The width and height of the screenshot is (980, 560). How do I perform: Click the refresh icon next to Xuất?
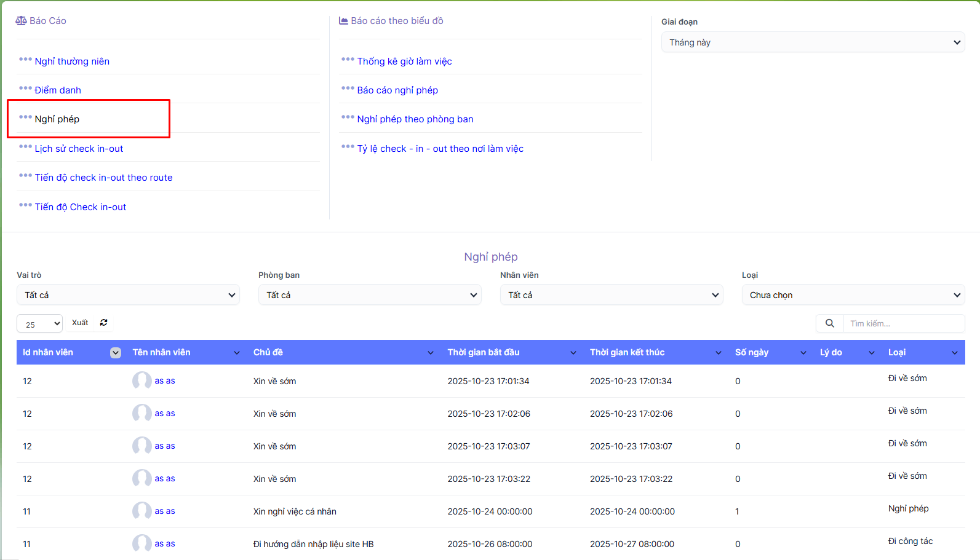click(x=103, y=323)
